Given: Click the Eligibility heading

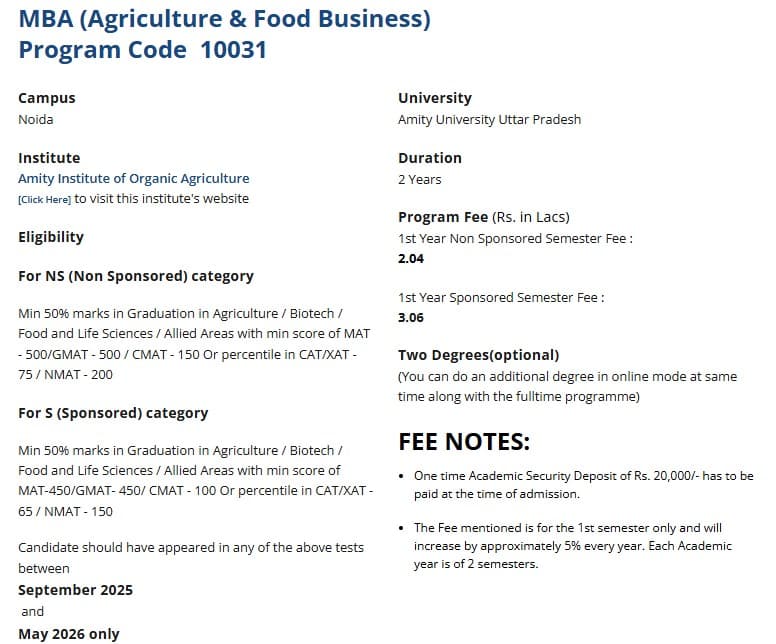Looking at the screenshot, I should pos(51,237).
